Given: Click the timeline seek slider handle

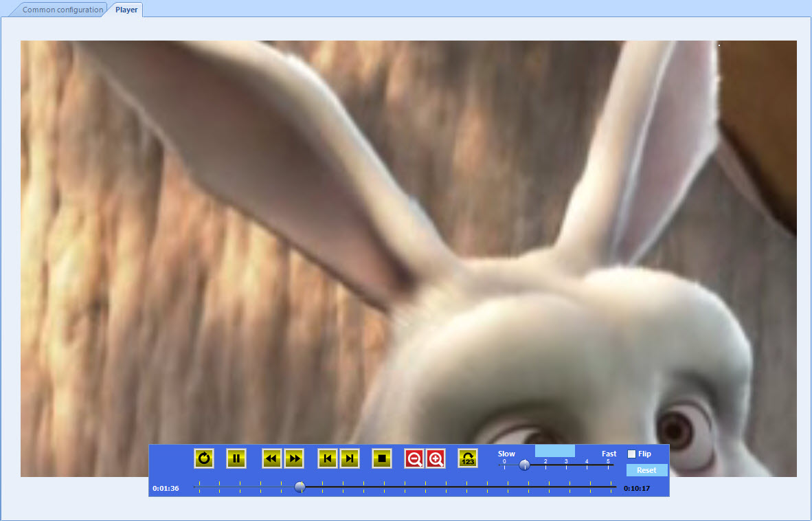Looking at the screenshot, I should click(x=300, y=487).
